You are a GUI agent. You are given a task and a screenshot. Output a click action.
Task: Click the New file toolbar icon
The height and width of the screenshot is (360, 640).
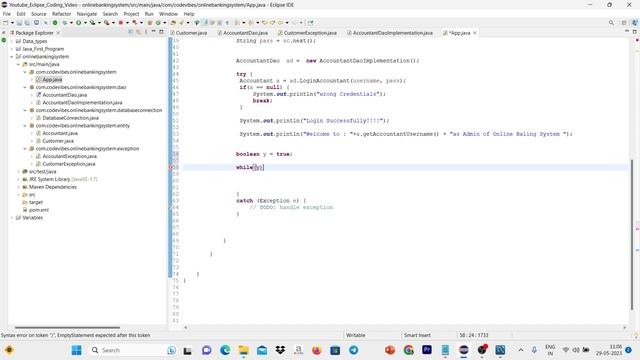click(6, 23)
